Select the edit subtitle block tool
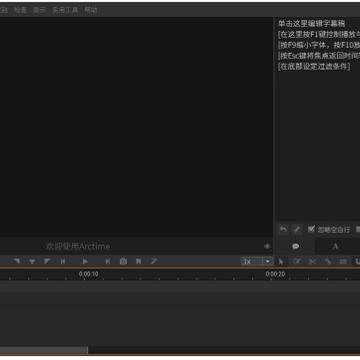 (297, 262)
